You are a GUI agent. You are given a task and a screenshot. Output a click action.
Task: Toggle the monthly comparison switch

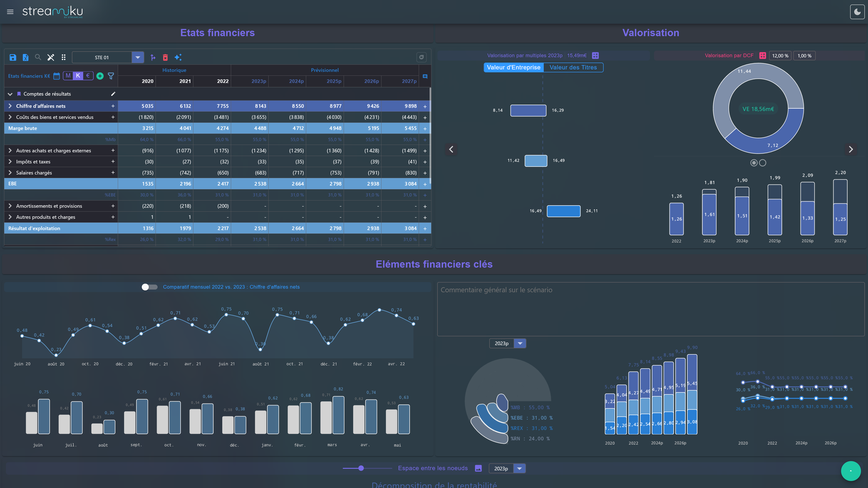[149, 287]
